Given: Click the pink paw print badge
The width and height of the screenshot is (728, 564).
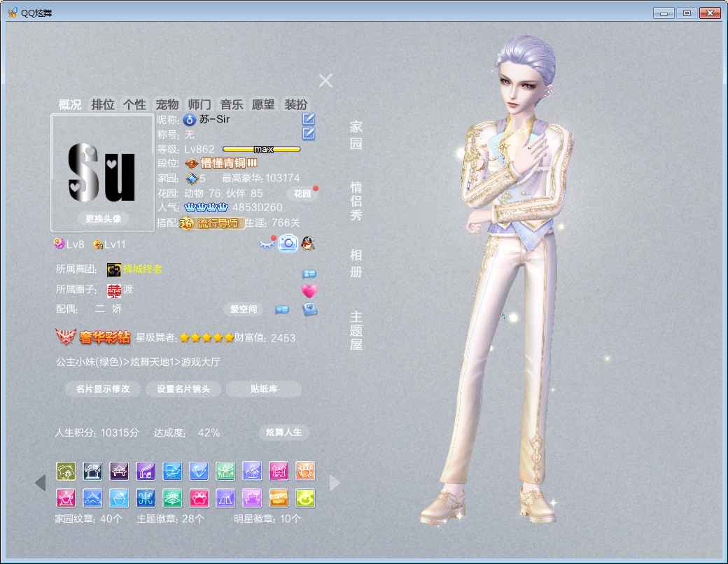Looking at the screenshot, I should point(199,498).
